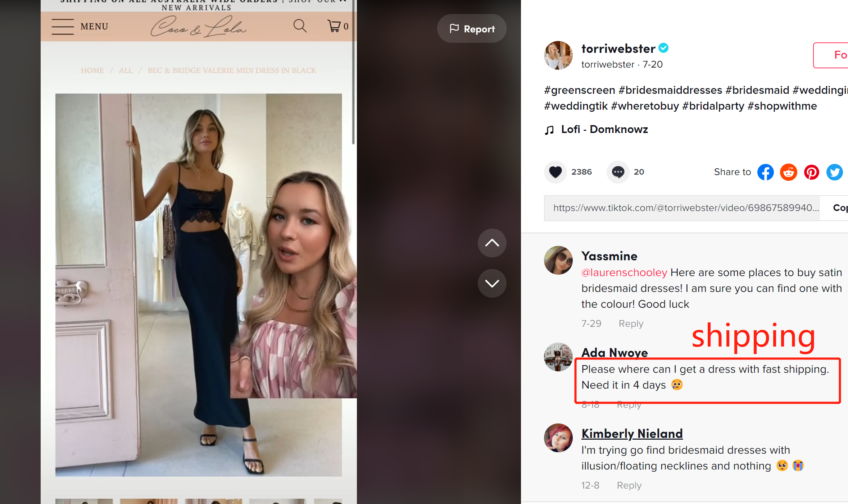Open Kimberly Nieland's profile name
This screenshot has height=504, width=848.
pyautogui.click(x=632, y=434)
